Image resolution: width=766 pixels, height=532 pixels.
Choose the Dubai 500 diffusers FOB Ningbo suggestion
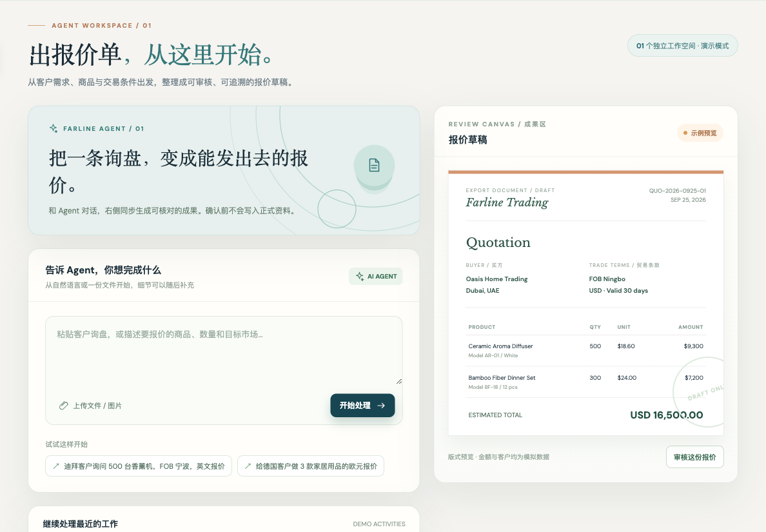[x=139, y=466]
